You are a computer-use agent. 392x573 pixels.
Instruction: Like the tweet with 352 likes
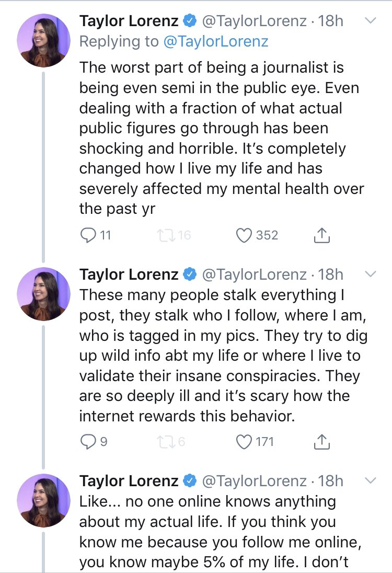(x=245, y=236)
